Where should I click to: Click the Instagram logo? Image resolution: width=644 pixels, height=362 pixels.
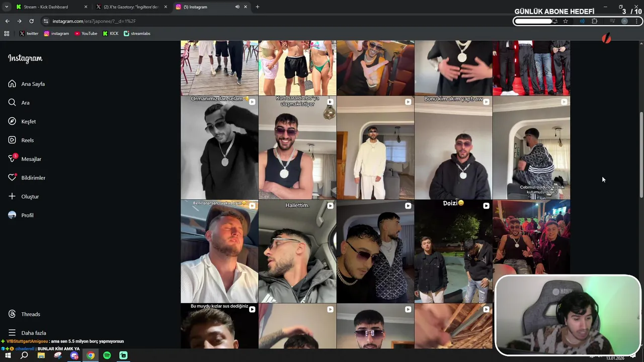(x=25, y=58)
